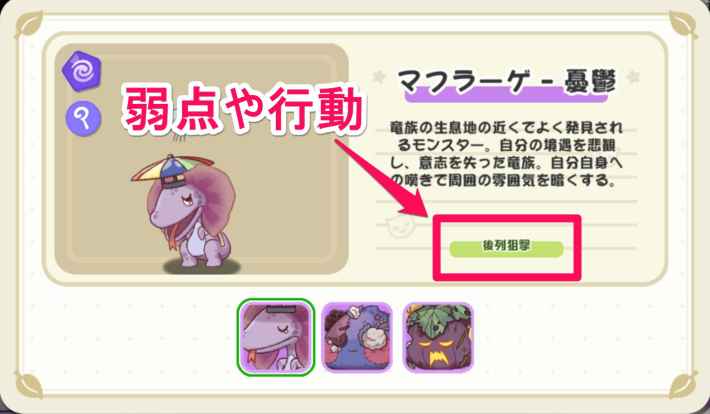Click the bottom-left leaf corner ornament

pos(29,385)
